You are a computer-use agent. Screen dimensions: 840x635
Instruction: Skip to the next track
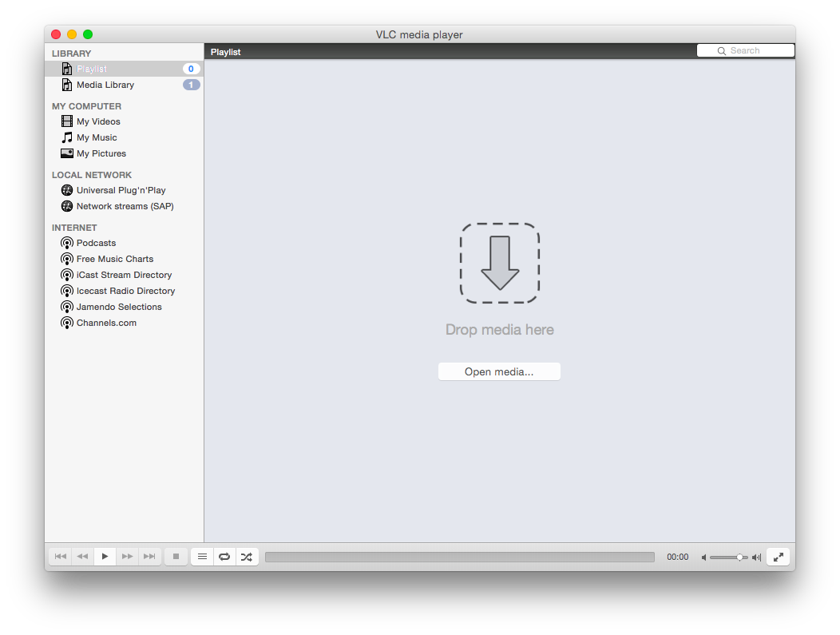150,557
